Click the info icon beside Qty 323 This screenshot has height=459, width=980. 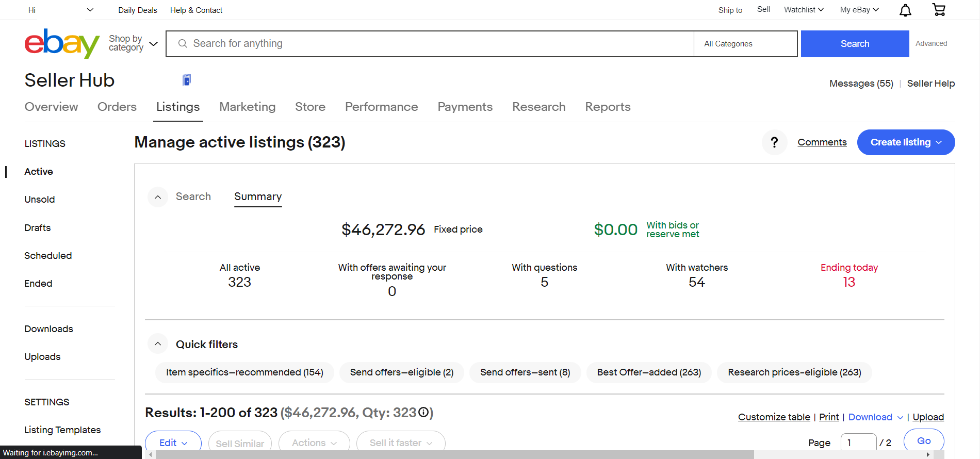point(423,412)
